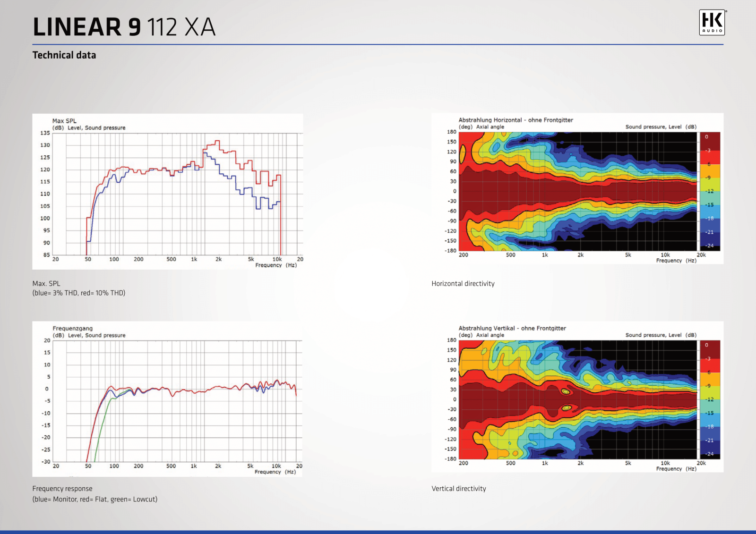Click Frequency (Hz) label under Max SPL chart
This screenshot has width=756, height=534.
pyautogui.click(x=276, y=265)
